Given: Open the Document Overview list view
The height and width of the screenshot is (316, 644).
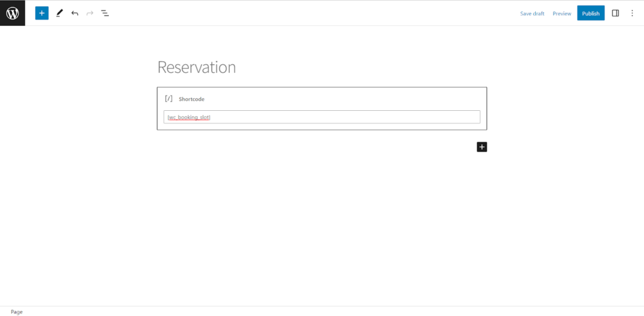Looking at the screenshot, I should [x=105, y=13].
